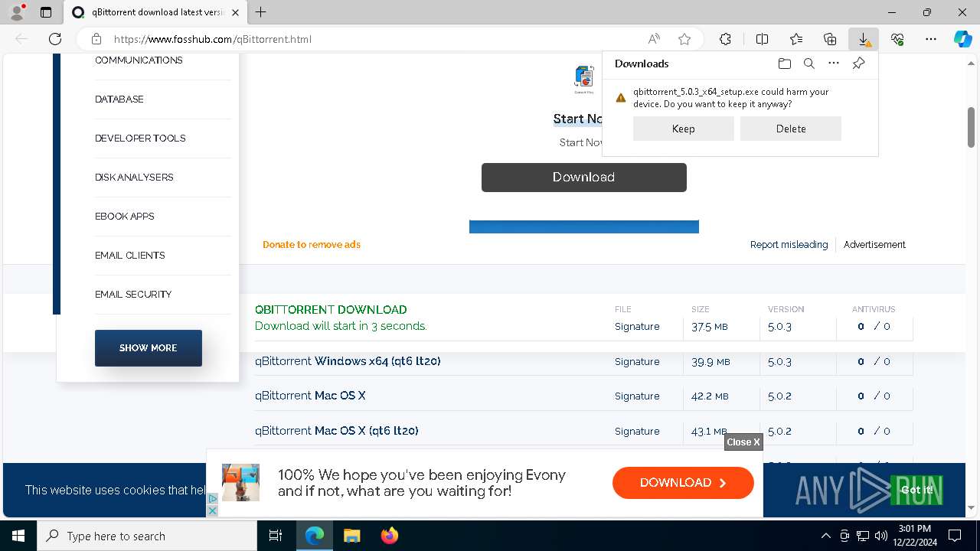This screenshot has height=551, width=980.
Task: Open the Ebook Apps category
Action: [125, 217]
